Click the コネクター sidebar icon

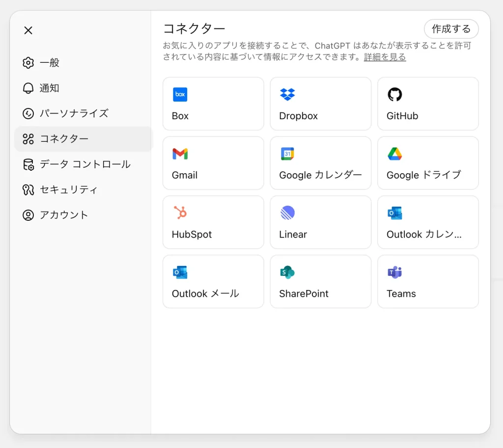point(28,139)
